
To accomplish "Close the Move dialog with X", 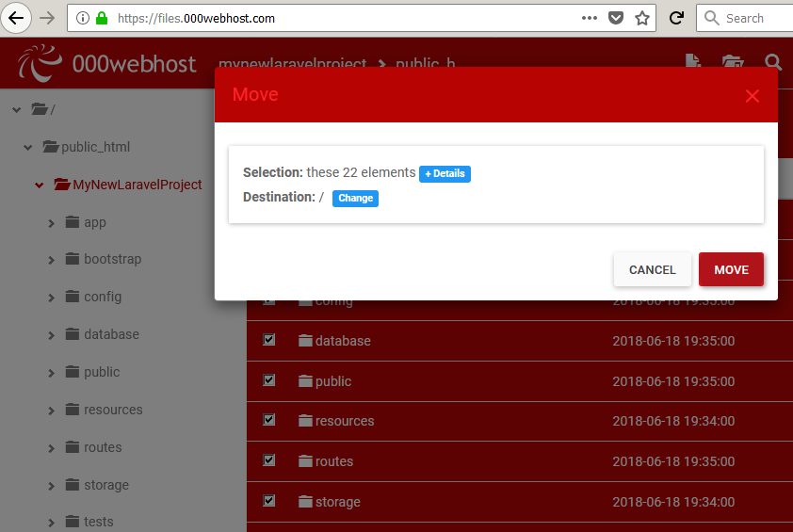I will [753, 96].
